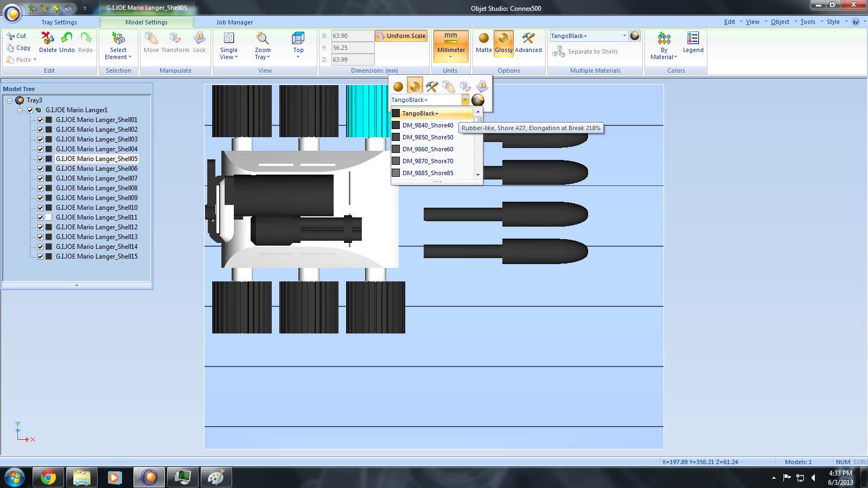Open the Objet Studio application orb menu
The width and height of the screenshot is (868, 488).
12,13
